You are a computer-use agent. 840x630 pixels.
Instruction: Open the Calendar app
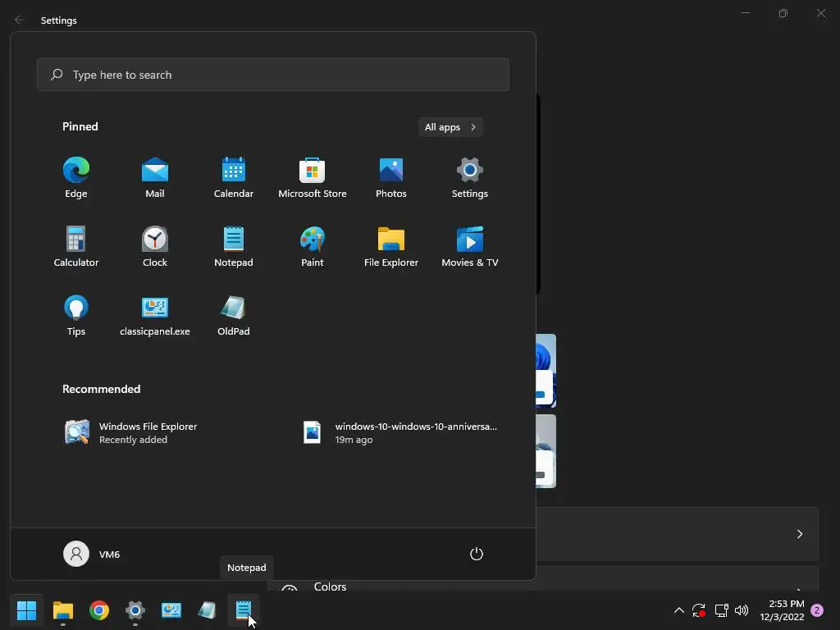coord(234,178)
